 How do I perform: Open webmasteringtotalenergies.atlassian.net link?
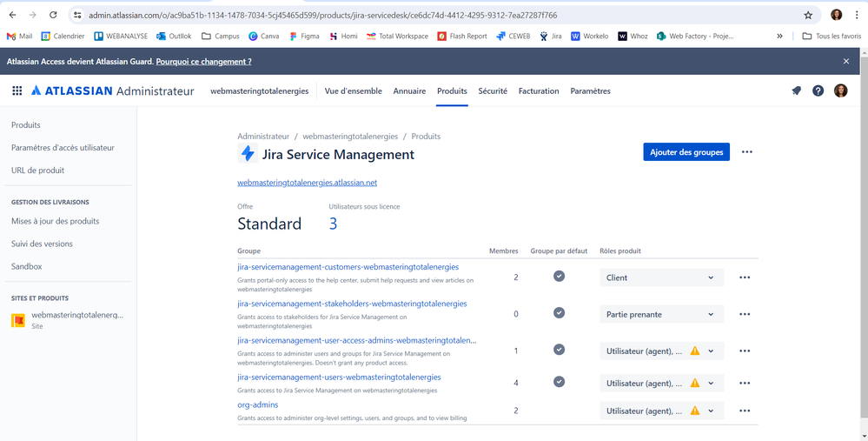[x=308, y=183]
